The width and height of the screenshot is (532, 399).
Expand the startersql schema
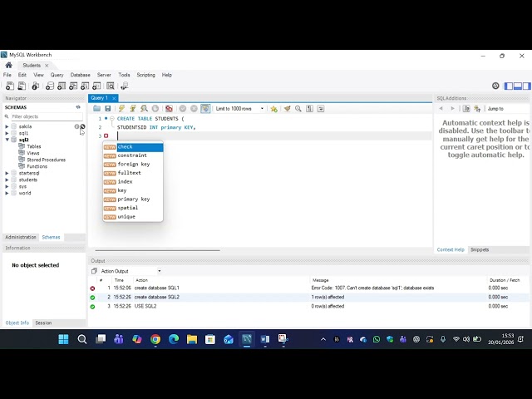pos(7,173)
